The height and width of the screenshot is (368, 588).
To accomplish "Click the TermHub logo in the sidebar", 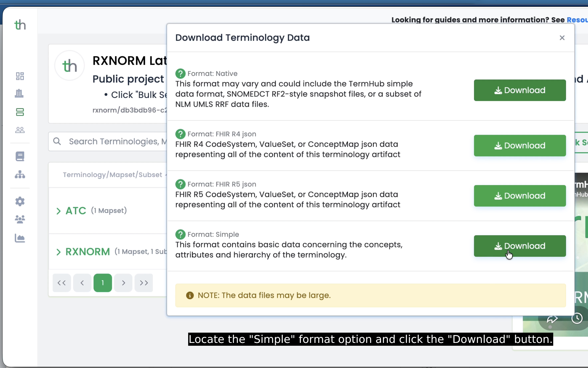I will (x=20, y=25).
